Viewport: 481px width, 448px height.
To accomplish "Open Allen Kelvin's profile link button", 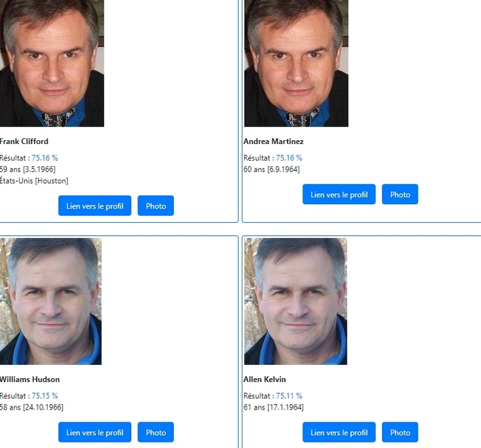I will [339, 432].
